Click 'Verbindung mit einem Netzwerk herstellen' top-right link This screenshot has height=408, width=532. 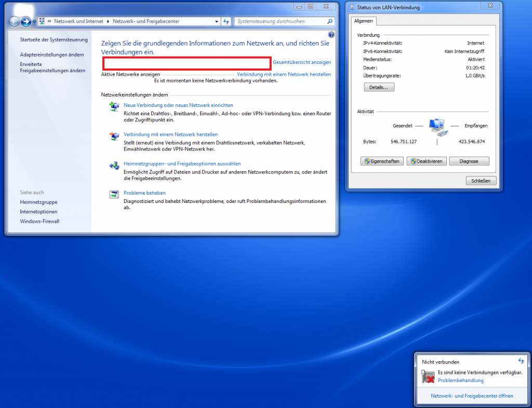pyautogui.click(x=284, y=74)
